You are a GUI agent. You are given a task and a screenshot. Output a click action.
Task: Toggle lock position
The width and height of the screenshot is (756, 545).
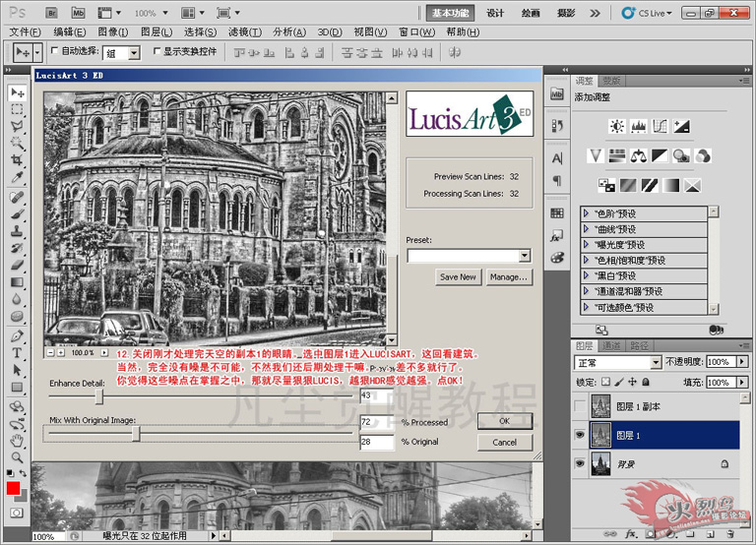click(633, 382)
